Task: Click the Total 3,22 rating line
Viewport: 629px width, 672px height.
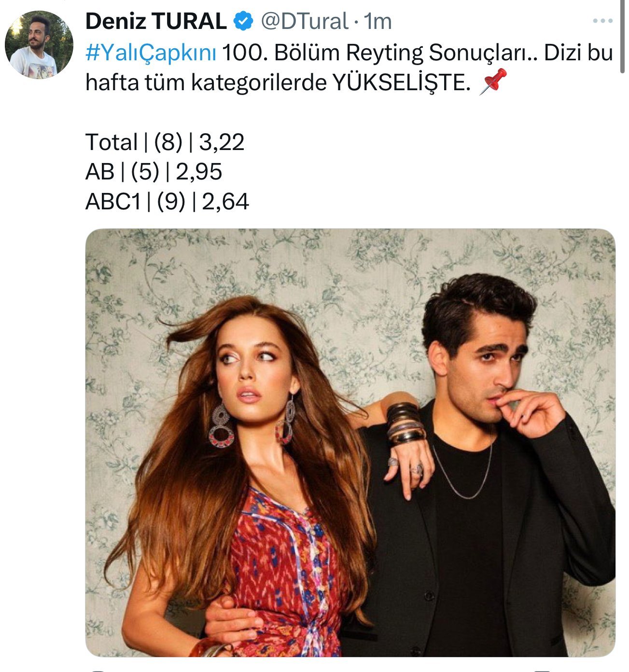Action: tap(165, 142)
